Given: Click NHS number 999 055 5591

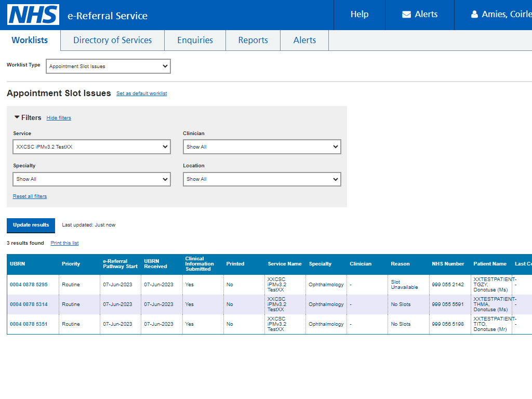Looking at the screenshot, I should [448, 304].
